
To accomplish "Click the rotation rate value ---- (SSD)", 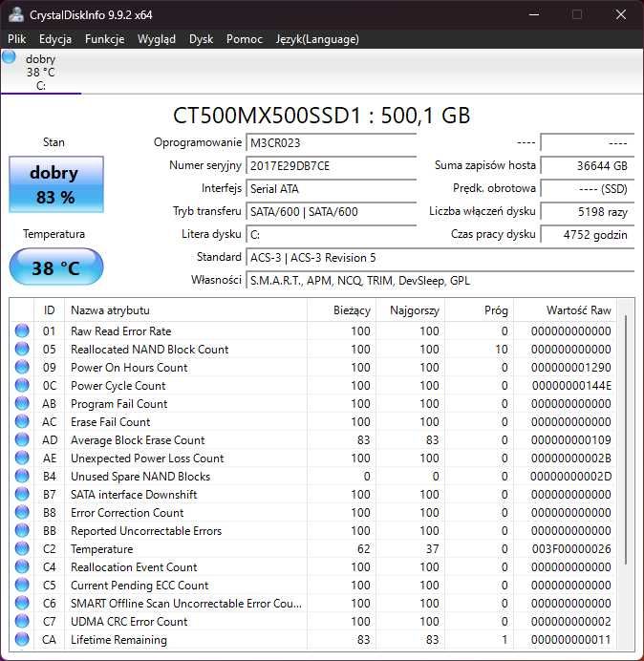I will (587, 188).
